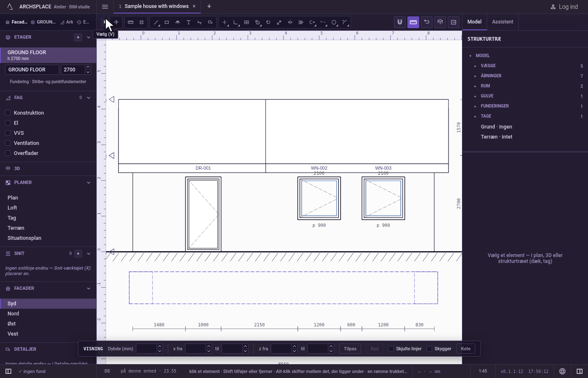Activate the measure ruler tool in left toolbar
The height and width of the screenshot is (378, 588).
point(131,22)
